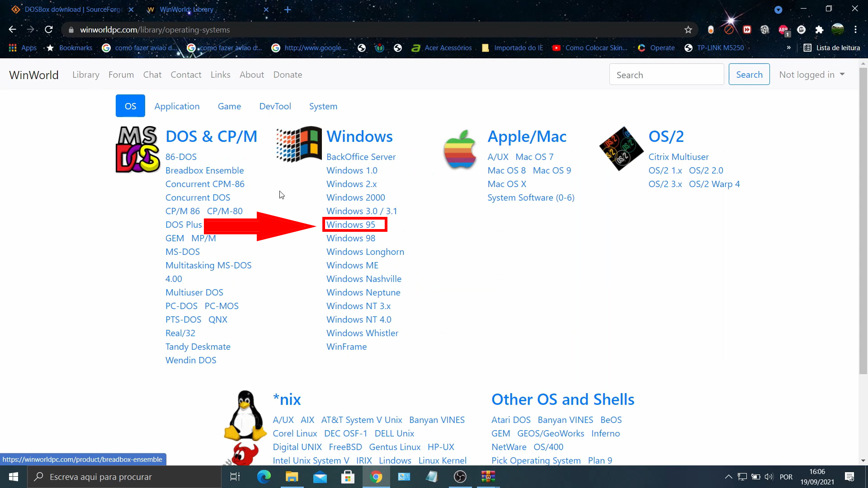Open the notification center icon

849,477
